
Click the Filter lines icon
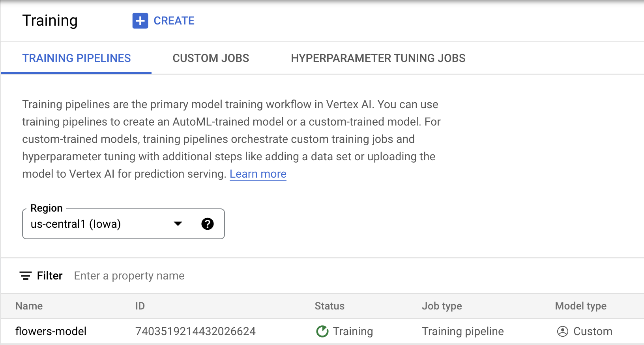(26, 276)
